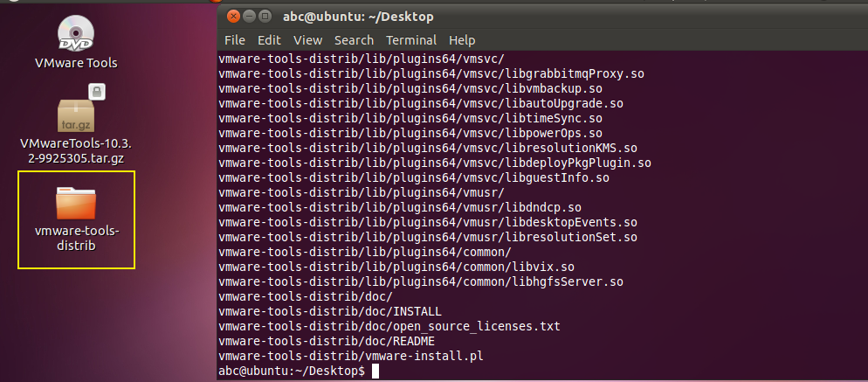This screenshot has height=382, width=868.
Task: Click the line ending libautoUpgrade.so
Action: [x=421, y=104]
